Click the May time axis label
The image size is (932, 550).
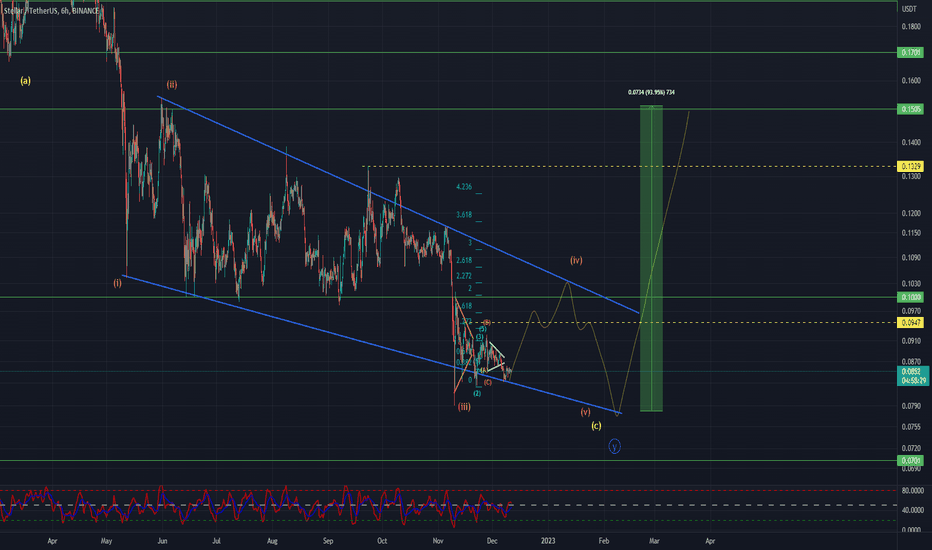coord(106,541)
